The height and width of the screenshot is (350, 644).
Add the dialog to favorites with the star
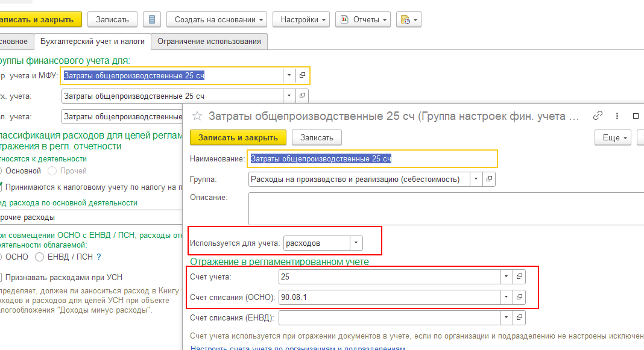pyautogui.click(x=197, y=116)
